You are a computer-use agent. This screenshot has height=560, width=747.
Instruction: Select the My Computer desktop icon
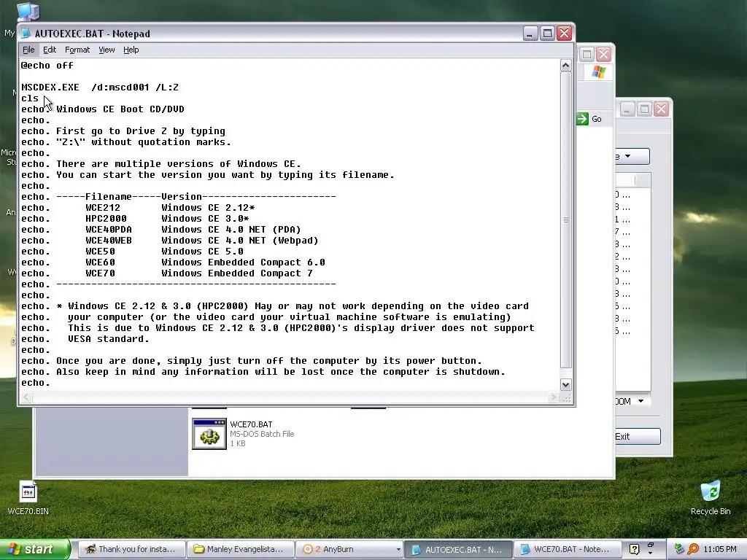pyautogui.click(x=27, y=12)
